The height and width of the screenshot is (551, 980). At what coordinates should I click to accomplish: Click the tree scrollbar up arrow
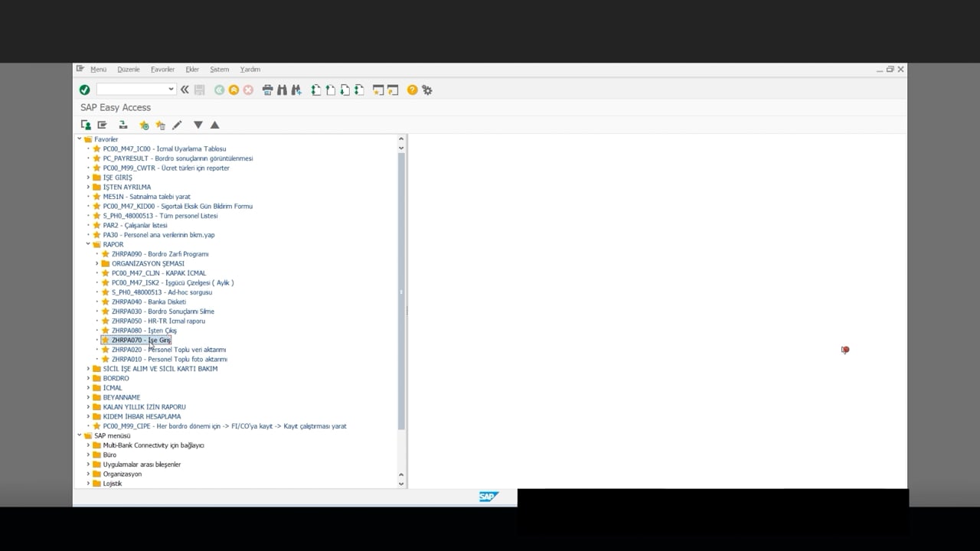tap(401, 139)
